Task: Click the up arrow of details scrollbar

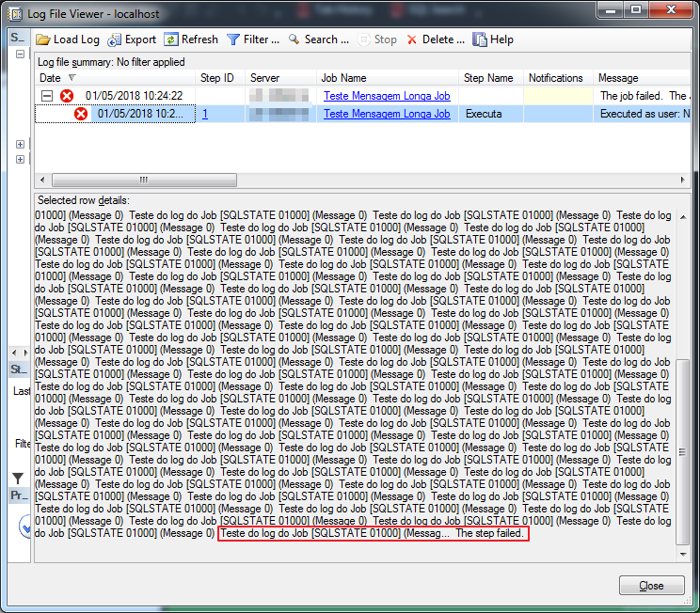Action: (683, 217)
